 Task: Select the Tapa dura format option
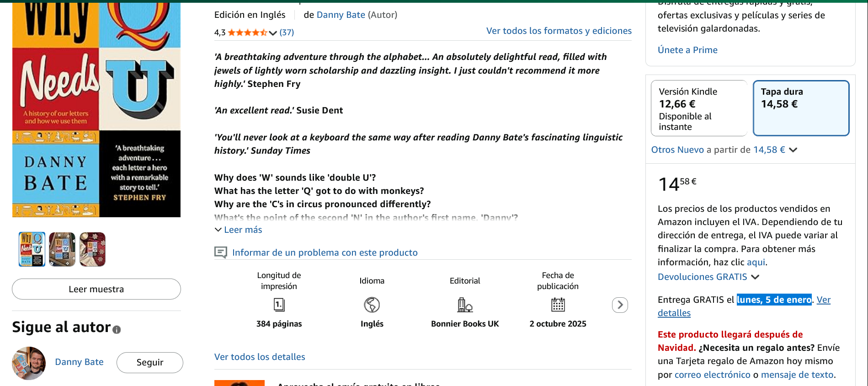(801, 108)
